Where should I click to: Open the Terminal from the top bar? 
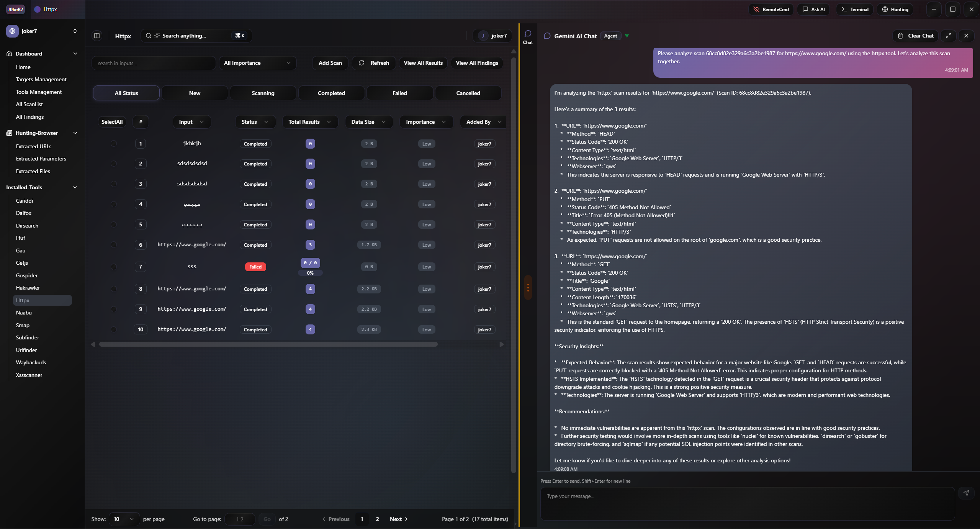click(854, 9)
